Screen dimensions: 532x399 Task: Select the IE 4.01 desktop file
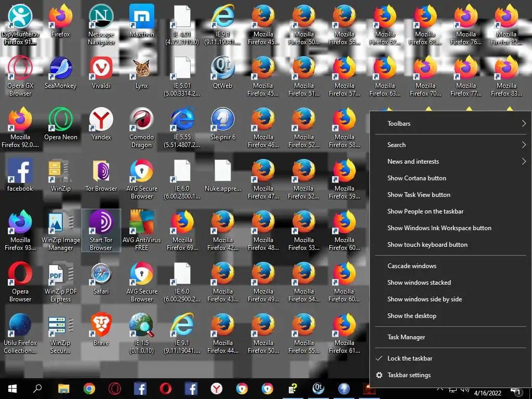182,25
